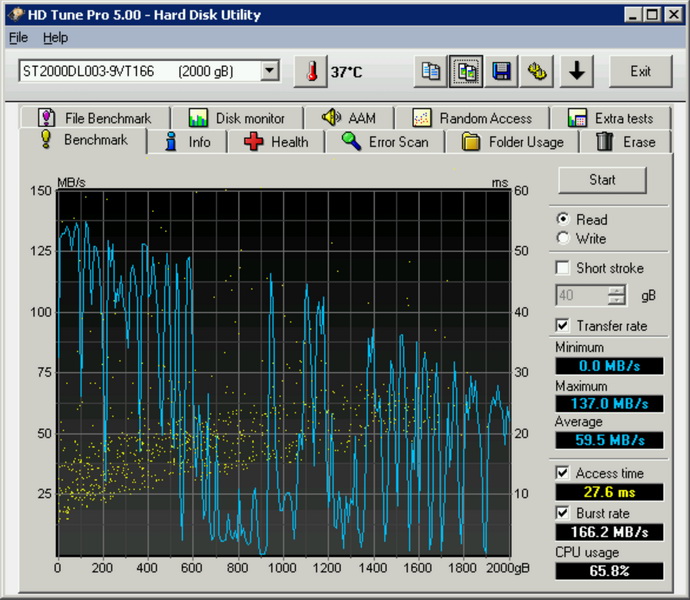The width and height of the screenshot is (690, 600).
Task: Click the Start benchmark button
Action: click(602, 180)
